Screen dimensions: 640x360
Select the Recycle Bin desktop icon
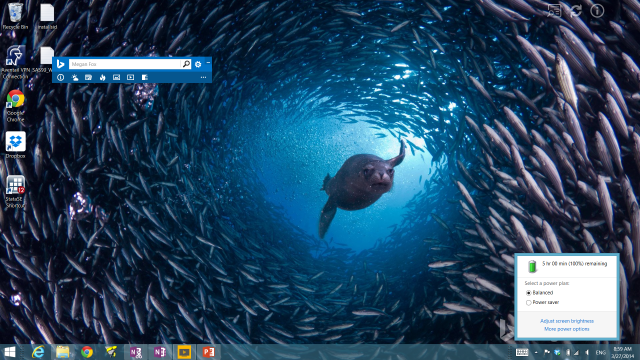pos(16,17)
